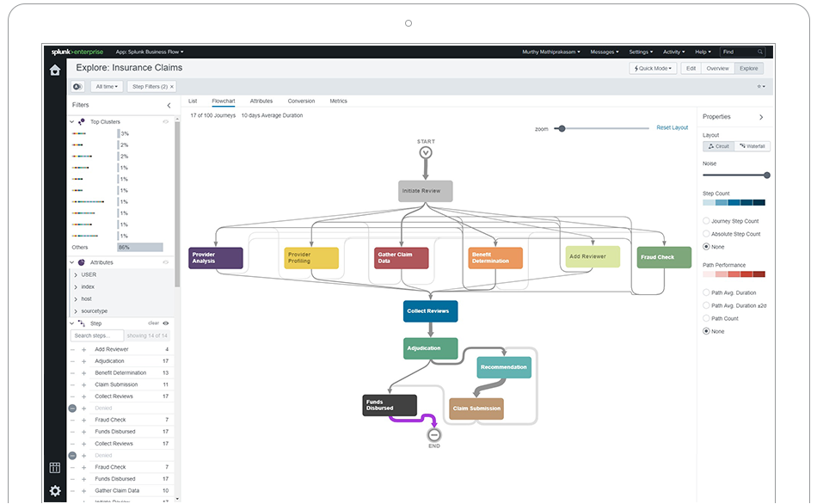Viewport: 817px width, 504px height.
Task: Click the minus icon for Adjudication step
Action: (72, 361)
